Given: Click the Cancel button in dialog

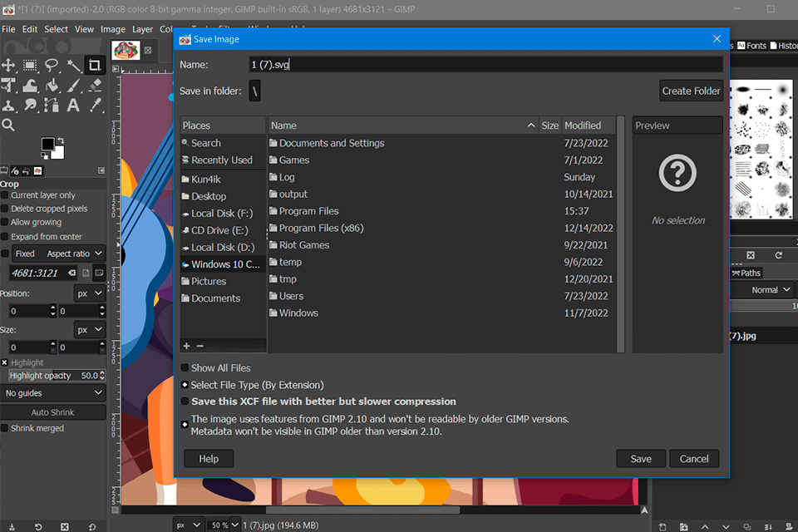Looking at the screenshot, I should [x=694, y=459].
